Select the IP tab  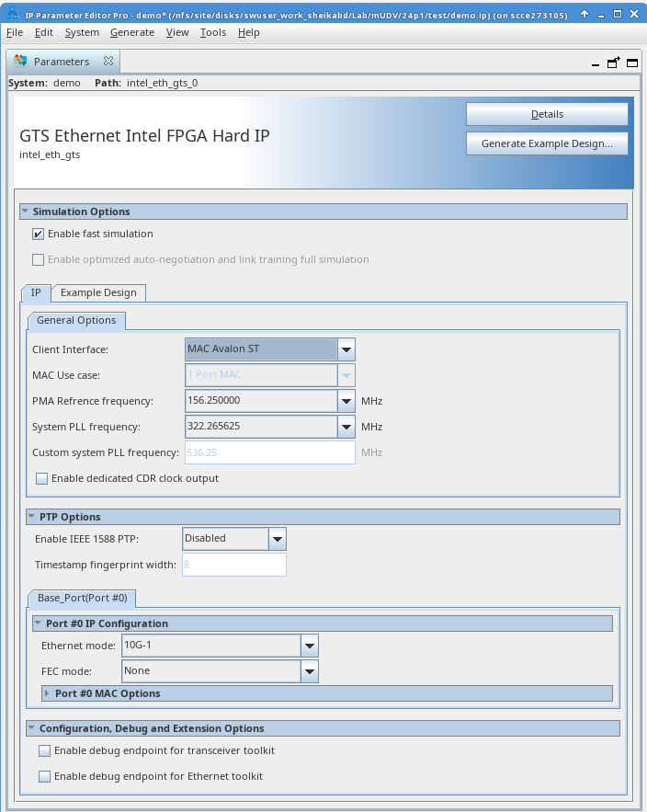(x=36, y=293)
